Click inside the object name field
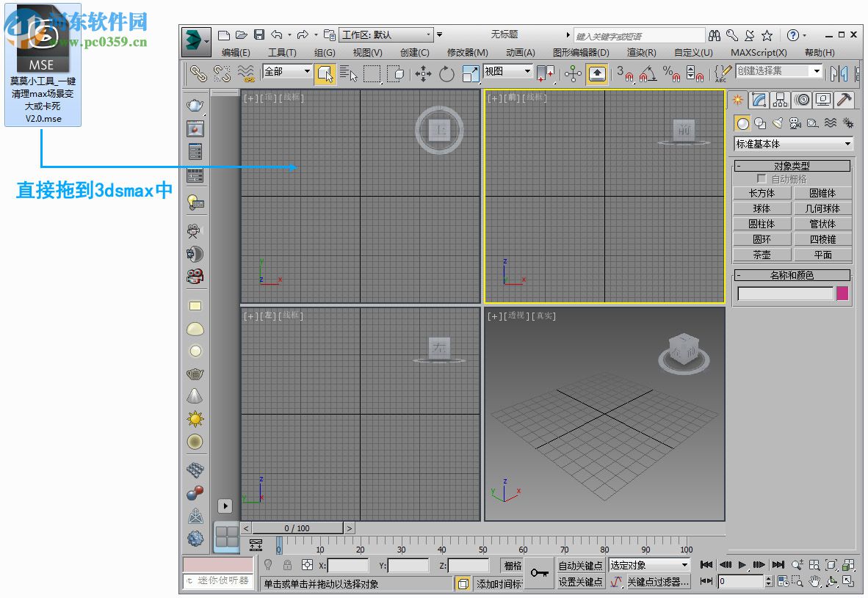Image resolution: width=868 pixels, height=598 pixels. 784,293
